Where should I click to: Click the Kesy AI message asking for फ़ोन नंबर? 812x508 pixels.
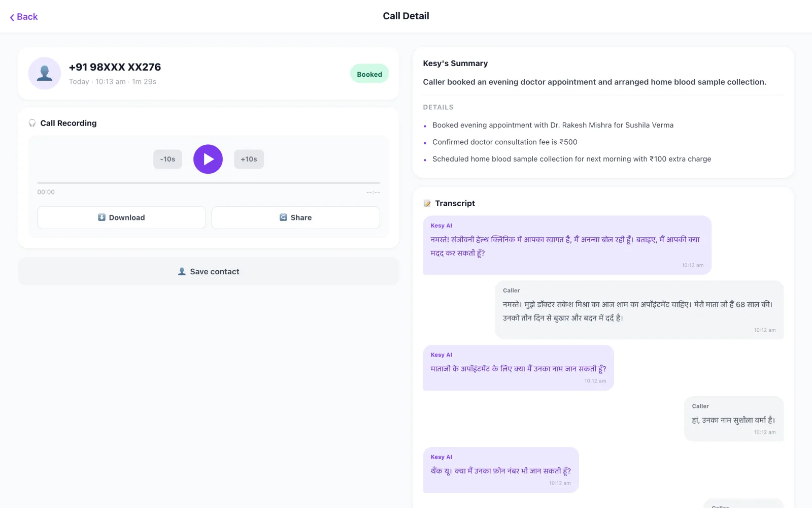point(501,470)
